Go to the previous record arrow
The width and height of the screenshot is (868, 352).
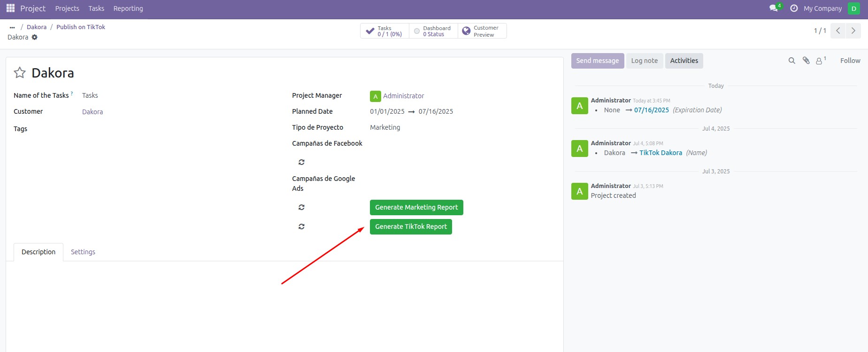838,31
